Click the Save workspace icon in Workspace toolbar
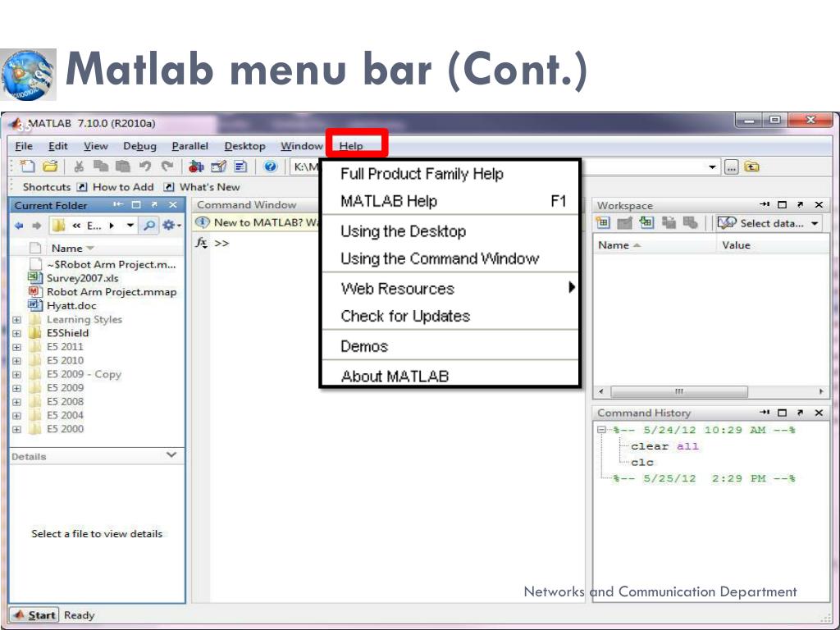The height and width of the screenshot is (630, 840). click(x=669, y=223)
